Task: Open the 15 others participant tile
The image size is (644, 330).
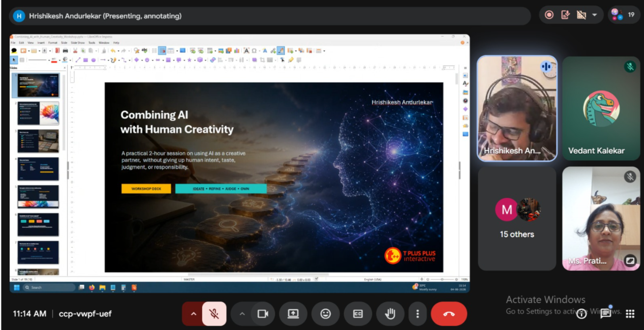Action: pyautogui.click(x=517, y=218)
